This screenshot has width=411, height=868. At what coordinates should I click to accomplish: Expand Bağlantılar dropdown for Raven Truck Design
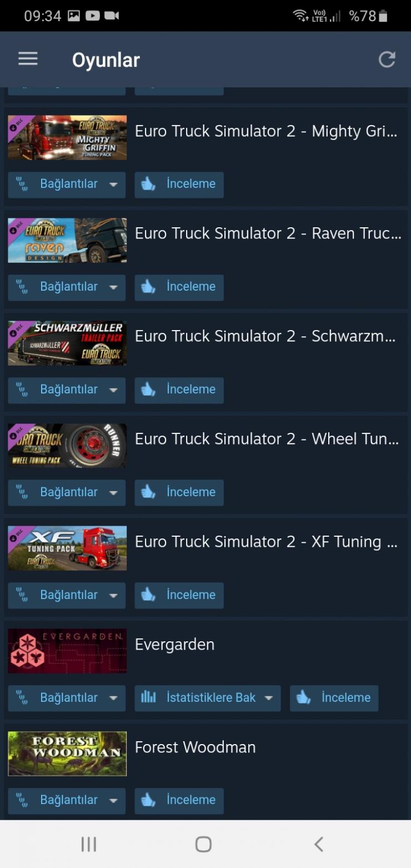(x=67, y=287)
